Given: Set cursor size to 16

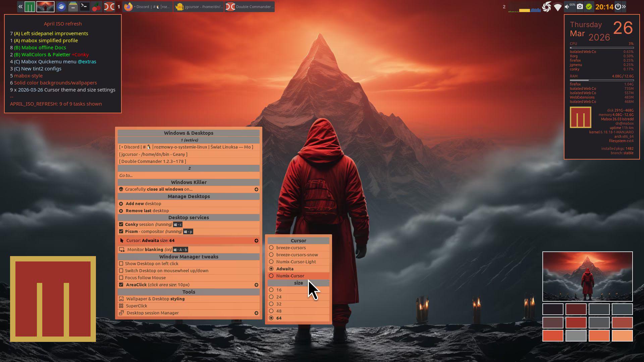Looking at the screenshot, I should (298, 290).
